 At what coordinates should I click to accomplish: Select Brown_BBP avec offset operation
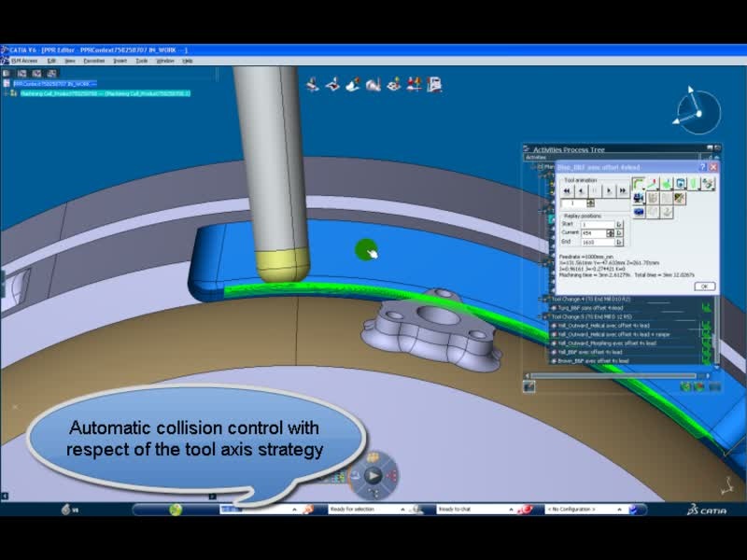pyautogui.click(x=593, y=361)
